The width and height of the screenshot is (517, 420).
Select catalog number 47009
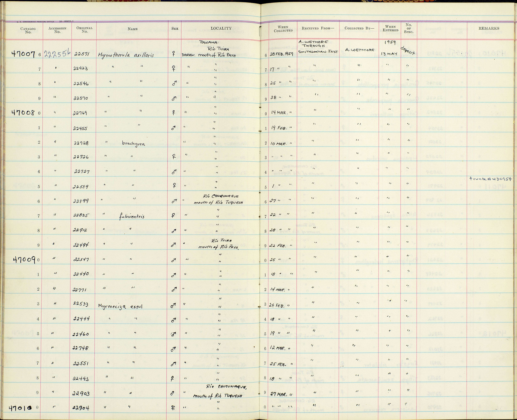click(24, 260)
